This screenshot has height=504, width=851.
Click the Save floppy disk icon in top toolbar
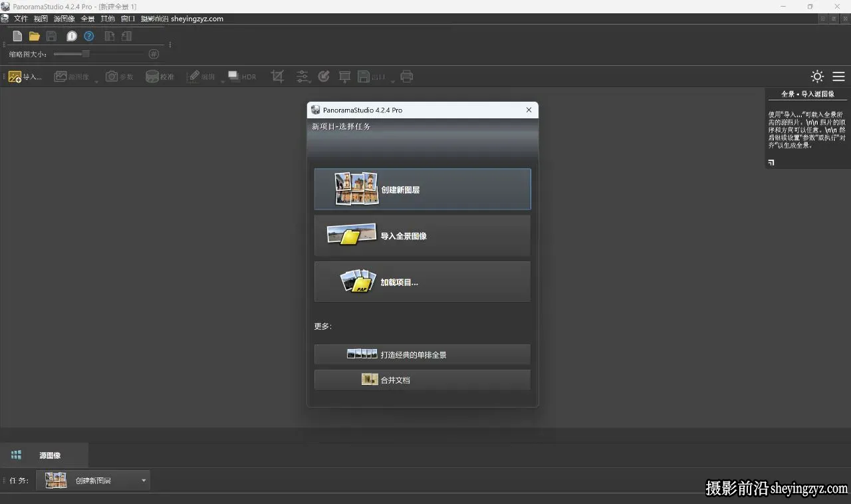[51, 37]
